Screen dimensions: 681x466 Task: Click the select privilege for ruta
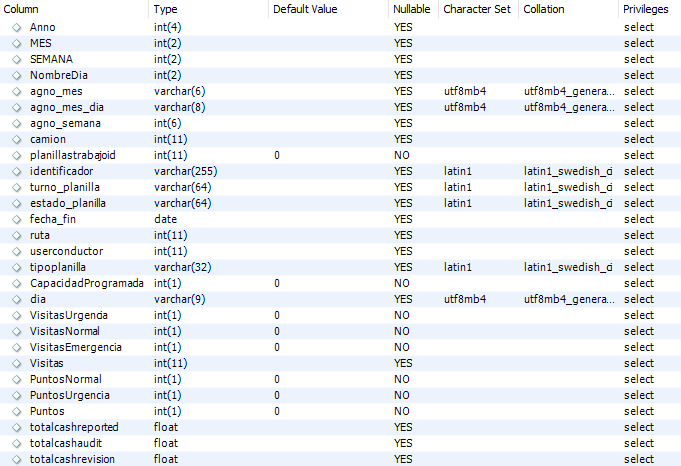point(639,236)
